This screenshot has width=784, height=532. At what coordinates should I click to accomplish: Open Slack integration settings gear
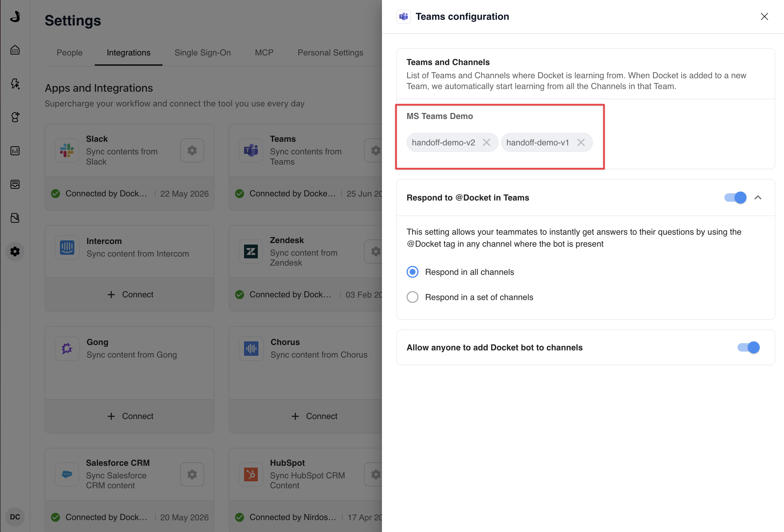[x=192, y=150]
